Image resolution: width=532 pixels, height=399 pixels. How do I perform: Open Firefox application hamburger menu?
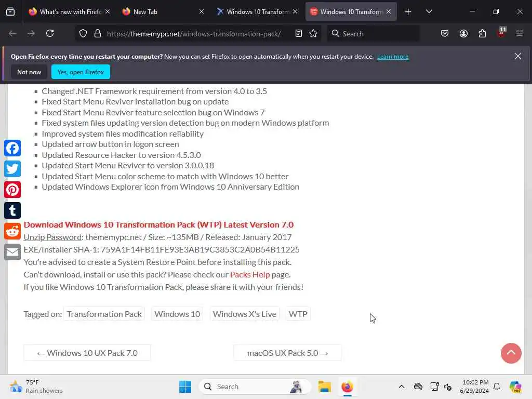coord(520,34)
